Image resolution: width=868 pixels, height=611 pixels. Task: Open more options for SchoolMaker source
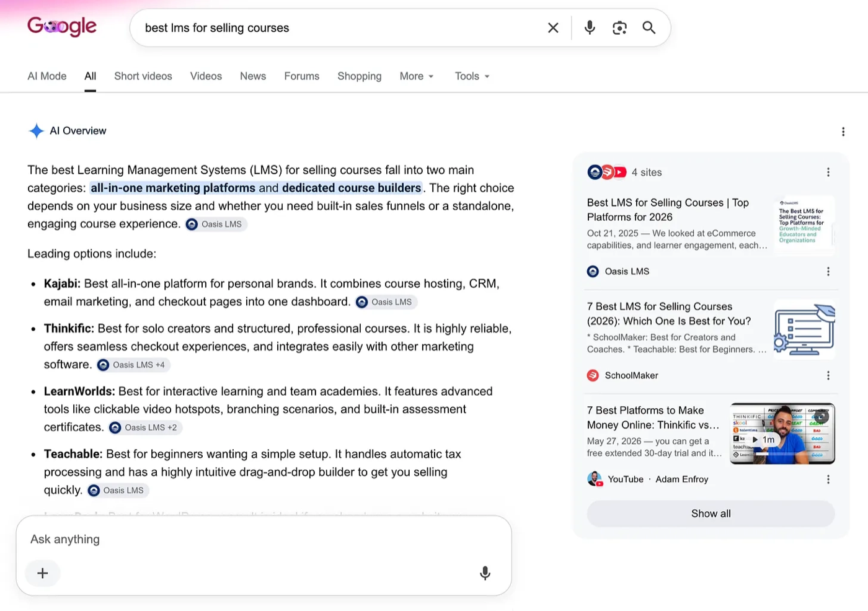[x=828, y=376]
